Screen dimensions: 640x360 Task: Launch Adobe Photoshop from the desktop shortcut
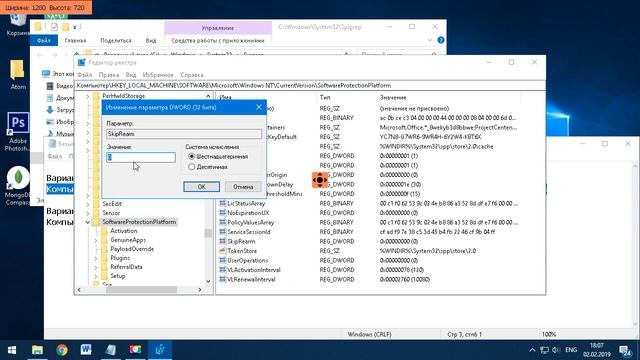tap(18, 131)
